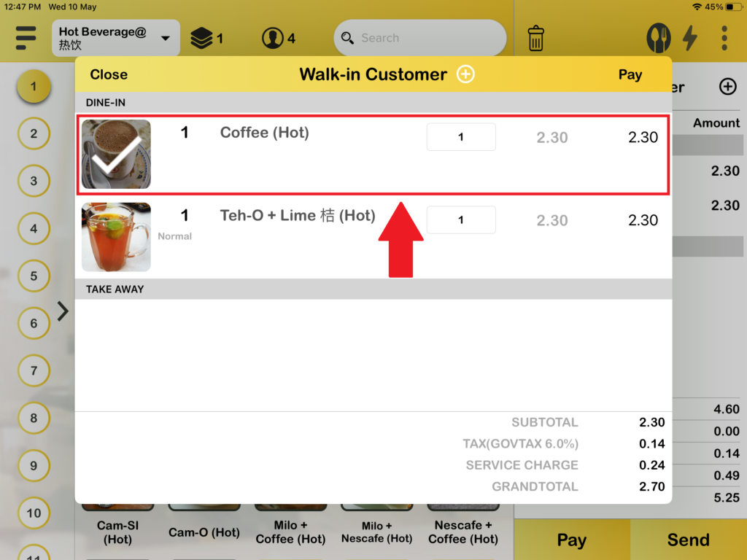747x560 pixels.
Task: Open the three-dot more options menu
Action: point(724,38)
